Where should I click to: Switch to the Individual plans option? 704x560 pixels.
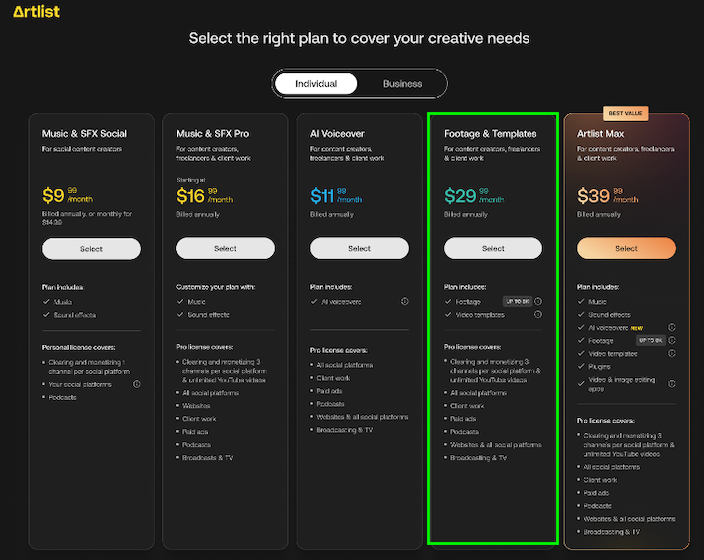pyautogui.click(x=316, y=84)
